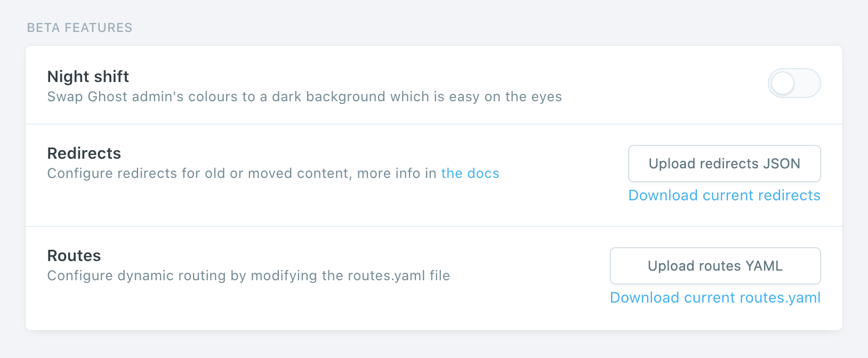Screen dimensions: 868x358
Task: Click the Routes section heading
Action: [74, 256]
